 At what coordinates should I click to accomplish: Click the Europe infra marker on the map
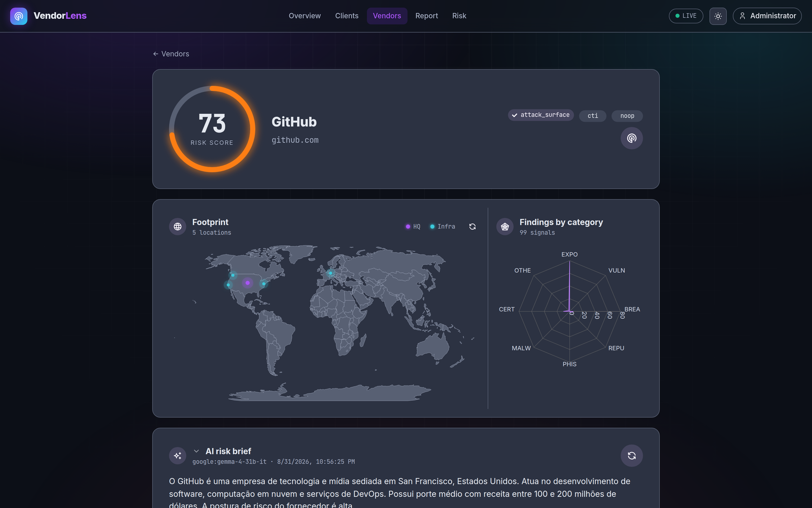330,273
